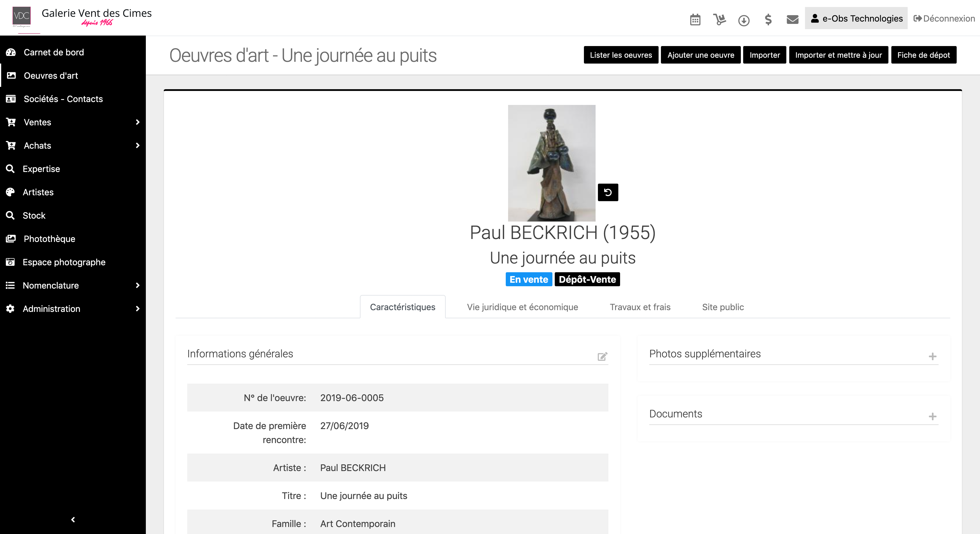
Task: Switch to Travaux et frais tab
Action: tap(640, 307)
